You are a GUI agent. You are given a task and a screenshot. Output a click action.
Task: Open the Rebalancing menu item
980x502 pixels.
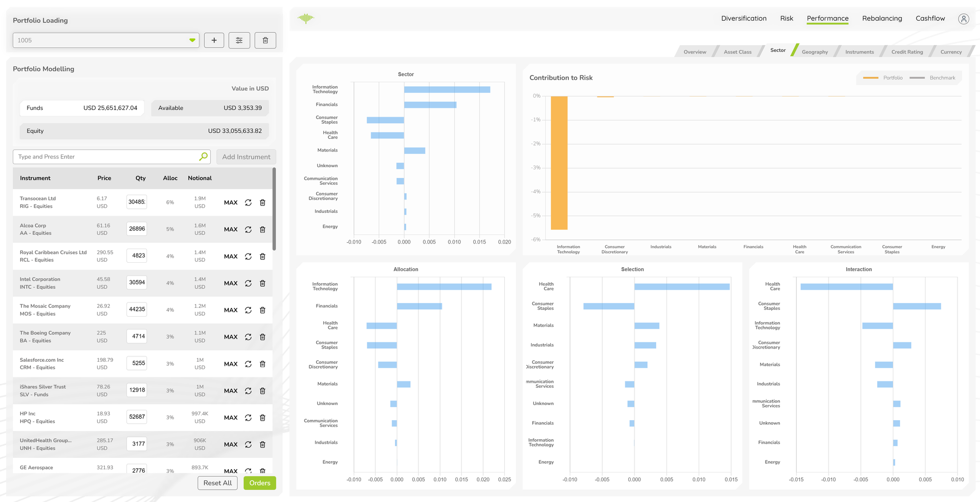coord(882,18)
